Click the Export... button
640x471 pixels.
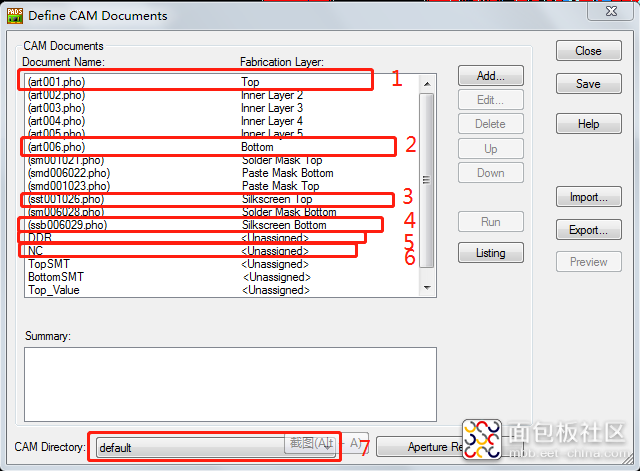(589, 230)
